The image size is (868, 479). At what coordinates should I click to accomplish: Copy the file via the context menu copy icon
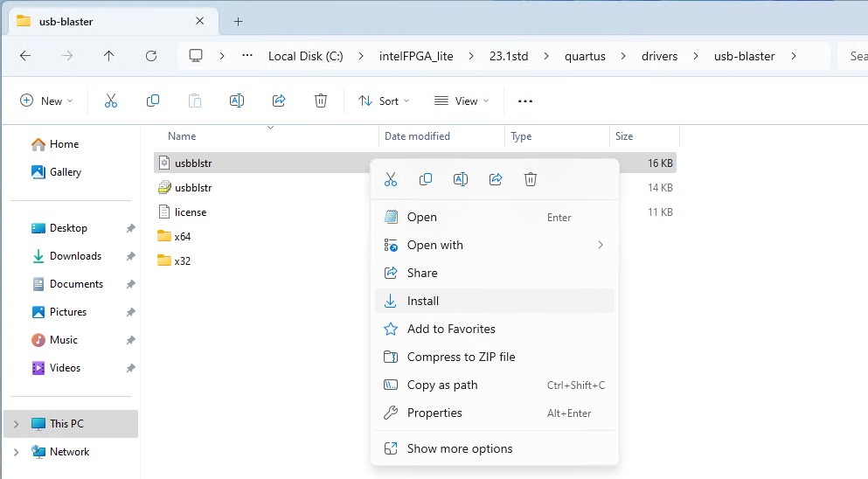coord(426,179)
